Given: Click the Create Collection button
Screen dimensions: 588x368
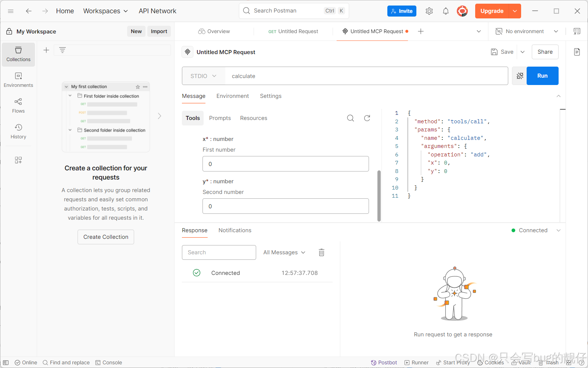Looking at the screenshot, I should point(106,237).
